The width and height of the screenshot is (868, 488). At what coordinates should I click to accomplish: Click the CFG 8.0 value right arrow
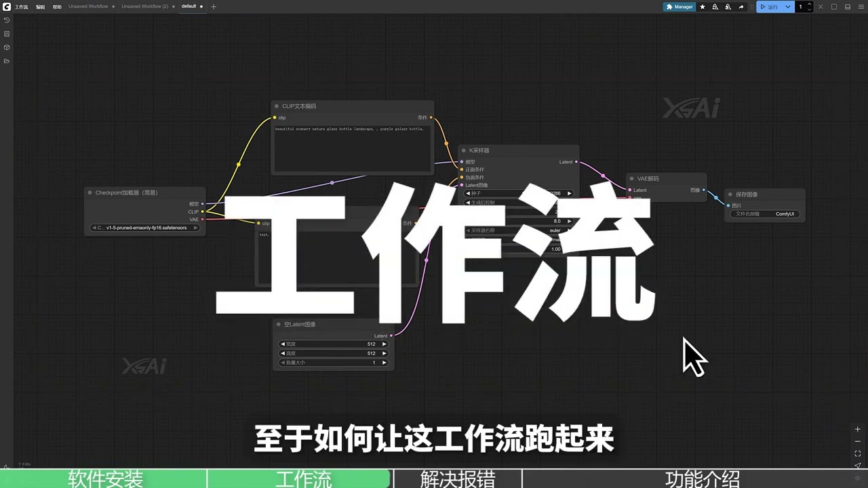pyautogui.click(x=570, y=221)
